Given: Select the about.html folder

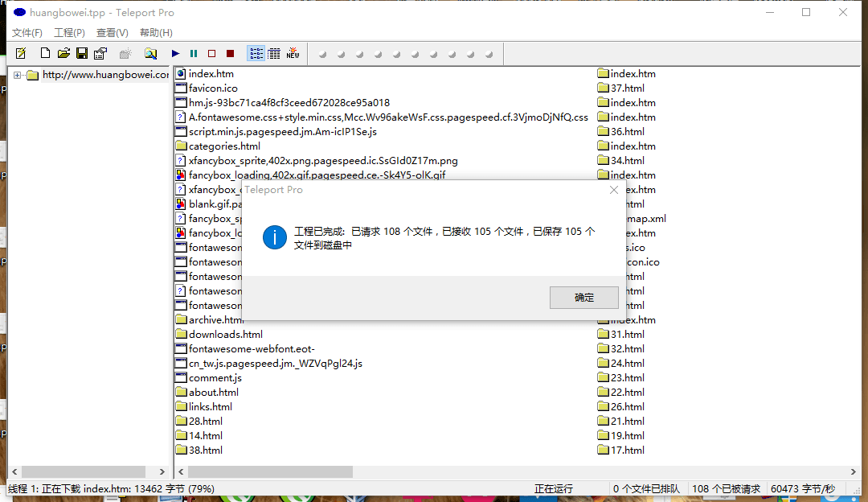Looking at the screenshot, I should coord(213,392).
